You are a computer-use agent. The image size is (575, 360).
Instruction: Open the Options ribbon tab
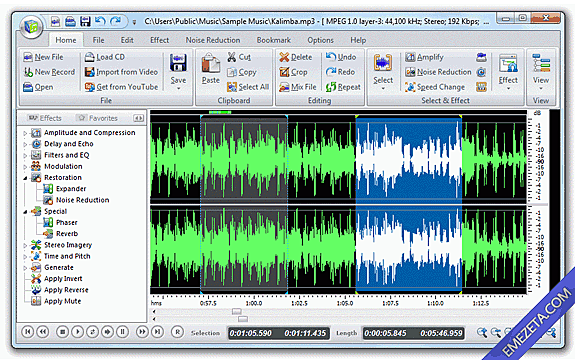pyautogui.click(x=321, y=40)
